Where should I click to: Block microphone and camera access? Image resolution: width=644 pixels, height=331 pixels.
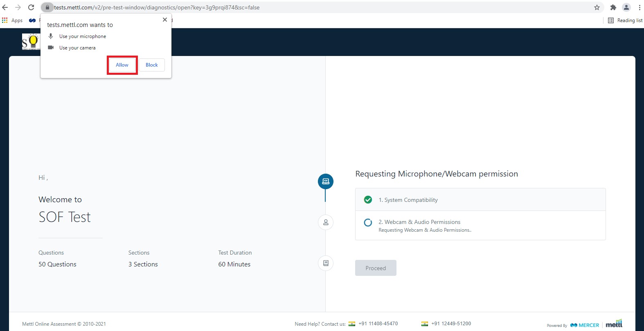[152, 65]
